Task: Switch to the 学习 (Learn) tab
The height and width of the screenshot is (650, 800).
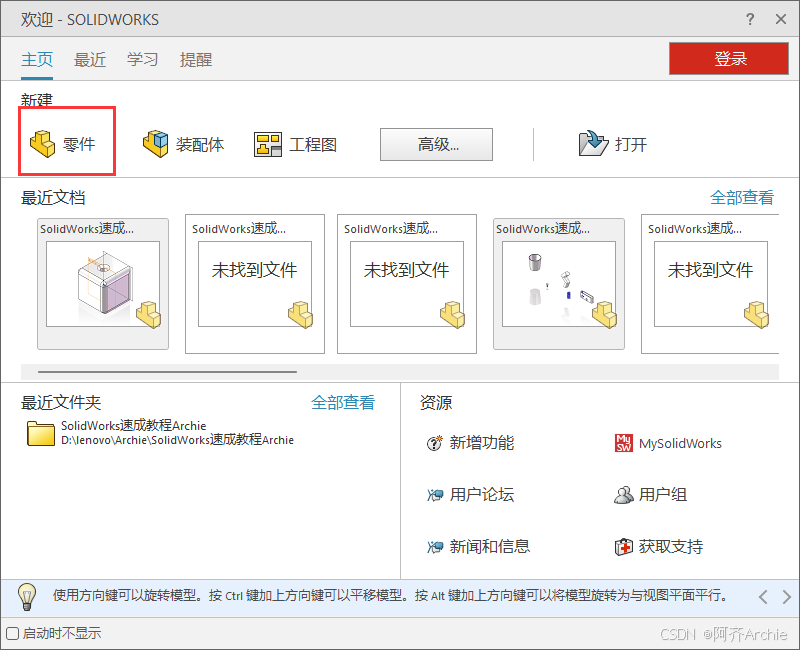Action: pos(142,60)
